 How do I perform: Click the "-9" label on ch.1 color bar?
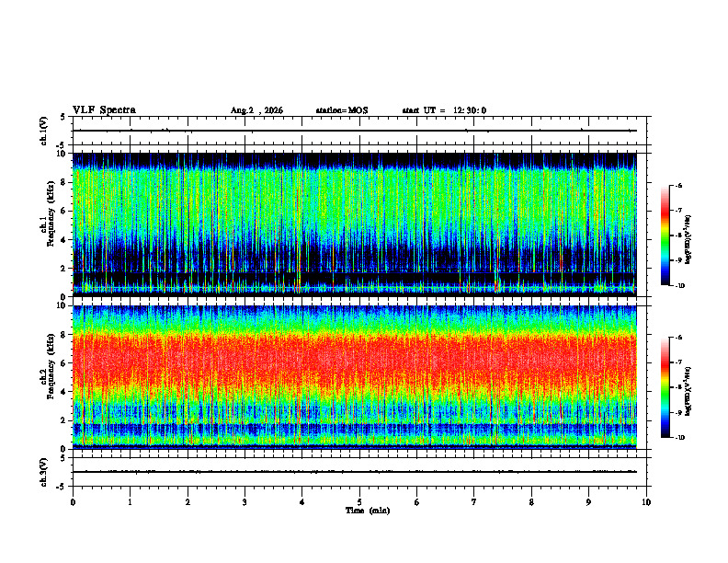click(678, 260)
